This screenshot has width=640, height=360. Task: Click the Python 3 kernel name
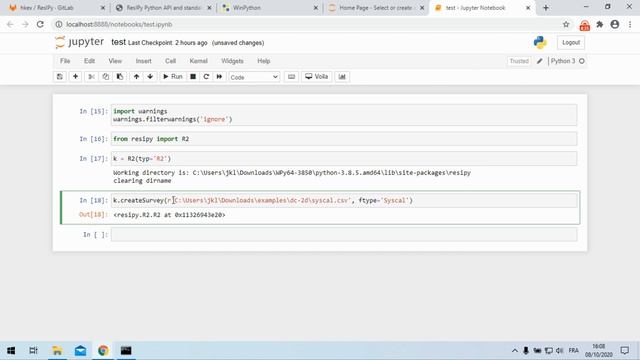(x=563, y=61)
